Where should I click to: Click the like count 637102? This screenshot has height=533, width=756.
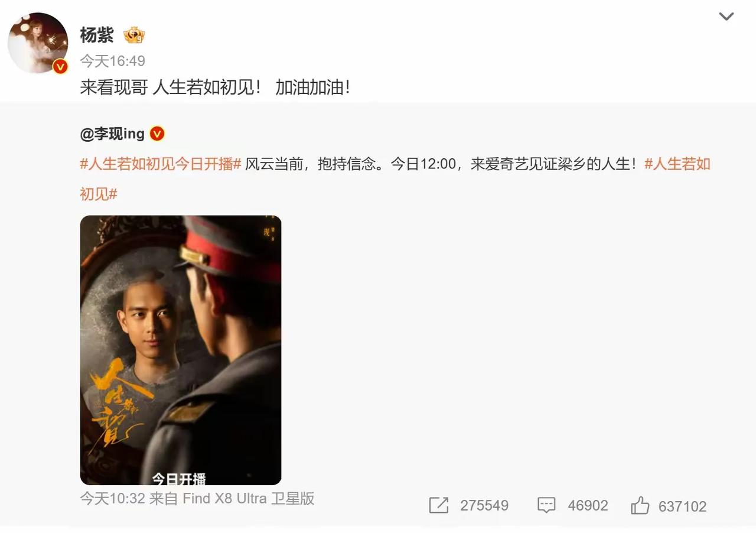click(x=682, y=506)
